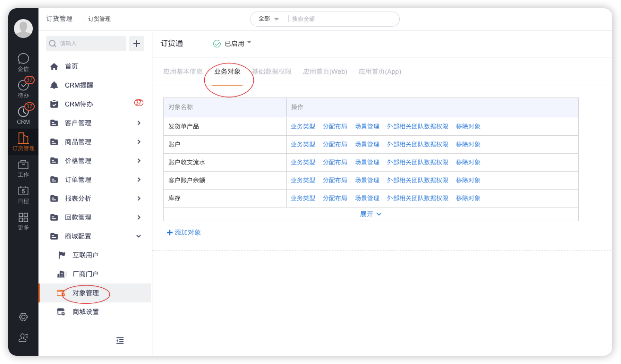Open 对象管理 in sidebar menu
This screenshot has height=364, width=621.
point(95,293)
